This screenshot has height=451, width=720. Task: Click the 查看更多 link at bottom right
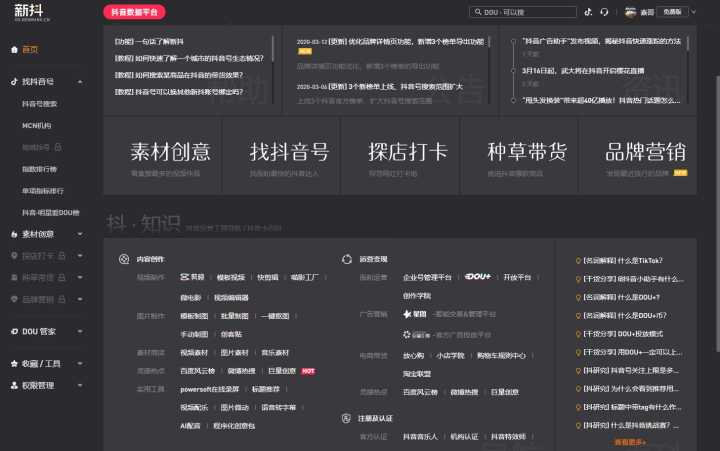[x=630, y=442]
